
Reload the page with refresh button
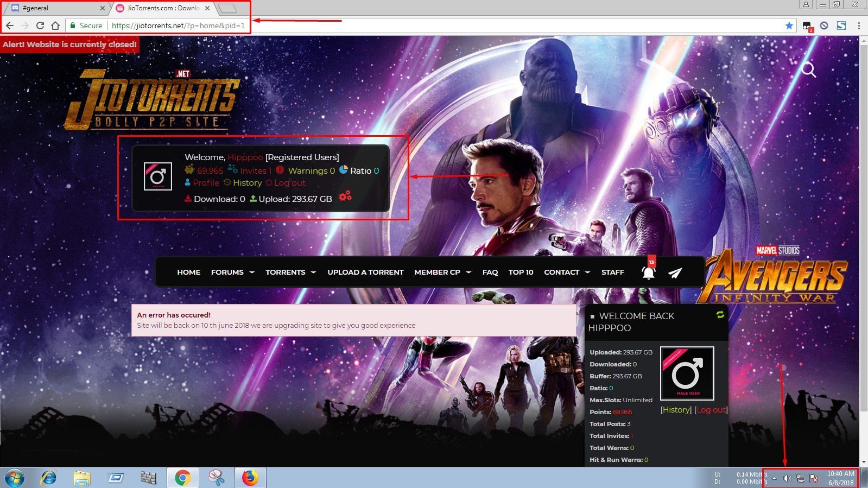coord(40,26)
